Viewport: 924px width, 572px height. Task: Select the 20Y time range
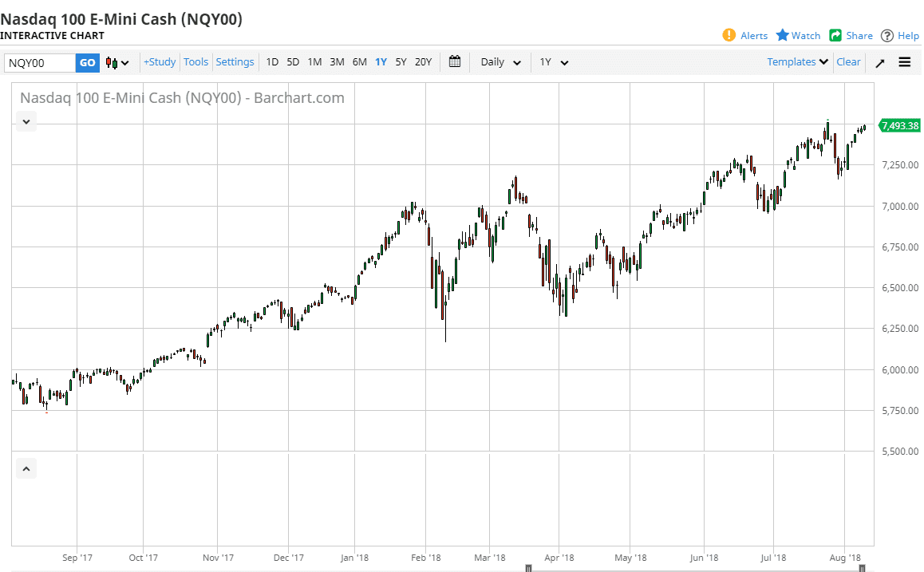click(x=423, y=62)
